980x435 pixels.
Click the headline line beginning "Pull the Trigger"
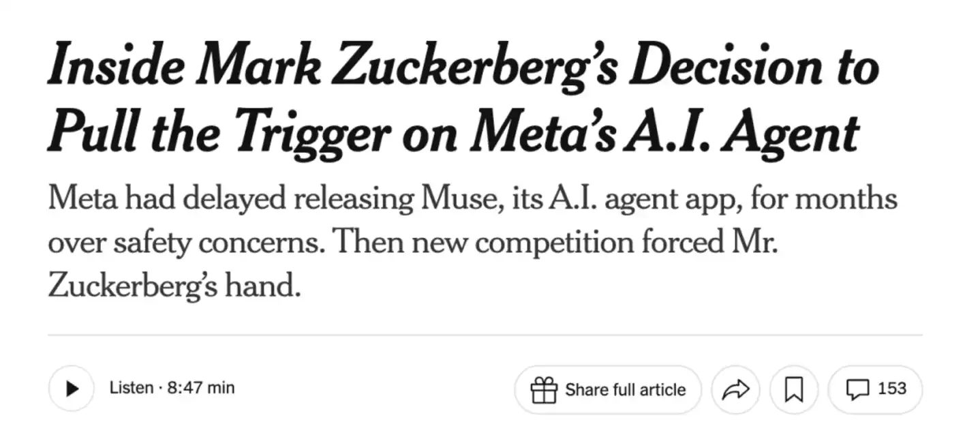[x=453, y=132]
